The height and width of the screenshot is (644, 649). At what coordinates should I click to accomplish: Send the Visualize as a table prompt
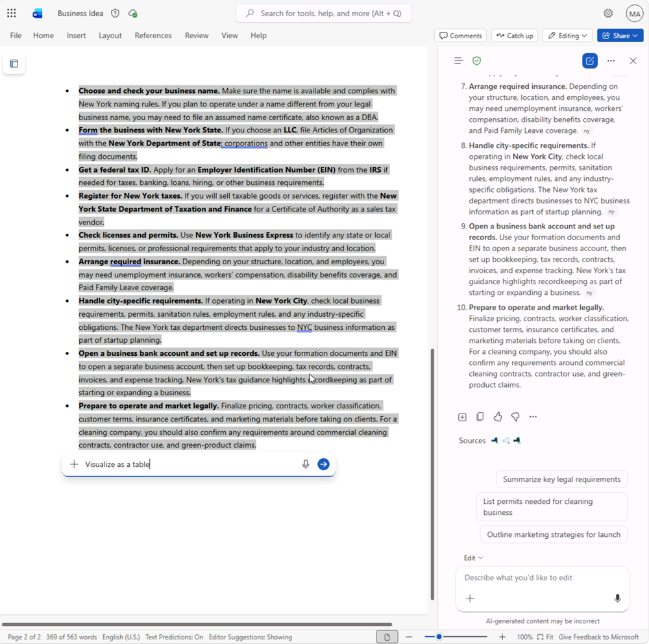click(x=323, y=464)
